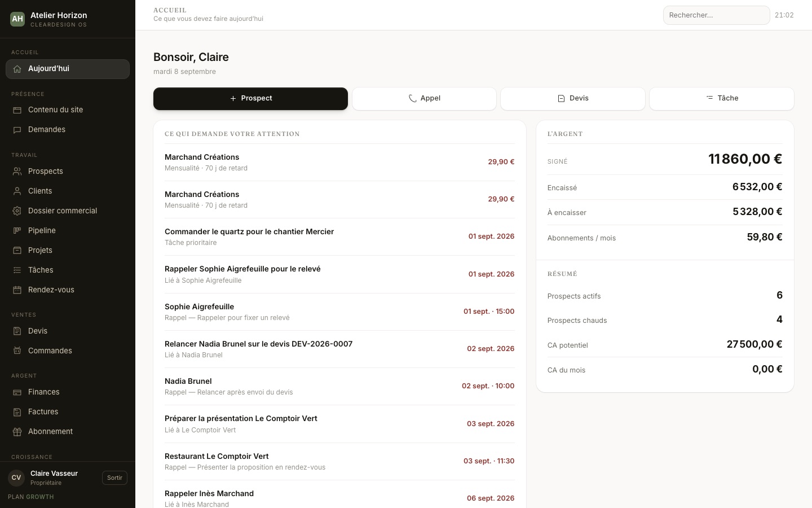Click the Dossier commercial gear icon
812x508 pixels.
(17, 211)
